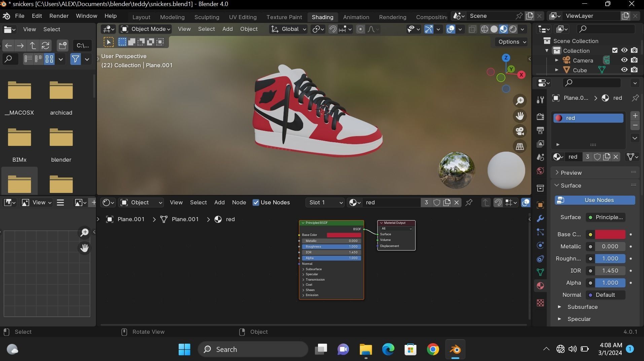Click the Search box on the taskbar
The width and height of the screenshot is (644, 361).
[x=253, y=349]
